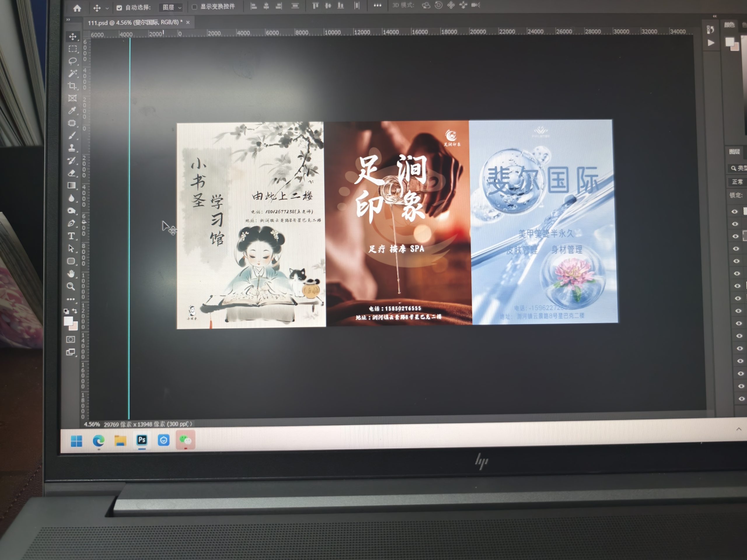The width and height of the screenshot is (747, 560).
Task: Click the Home icon in options bar
Action: [77, 8]
